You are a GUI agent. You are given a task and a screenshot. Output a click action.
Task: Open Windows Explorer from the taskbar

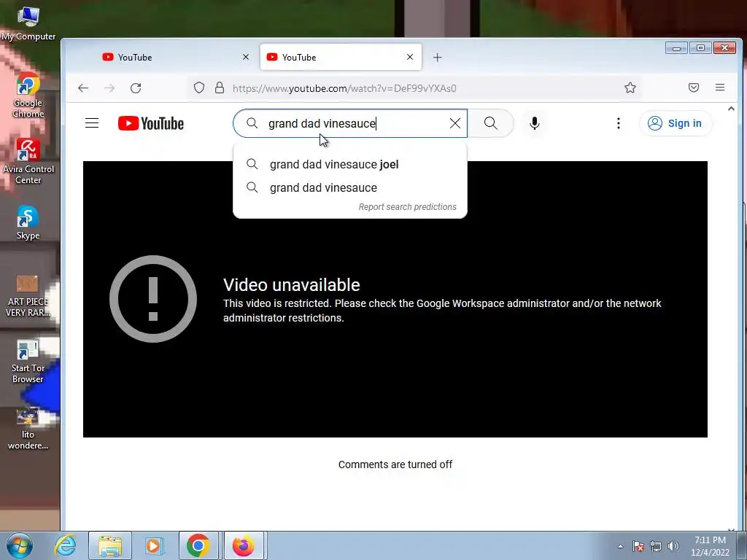click(110, 545)
